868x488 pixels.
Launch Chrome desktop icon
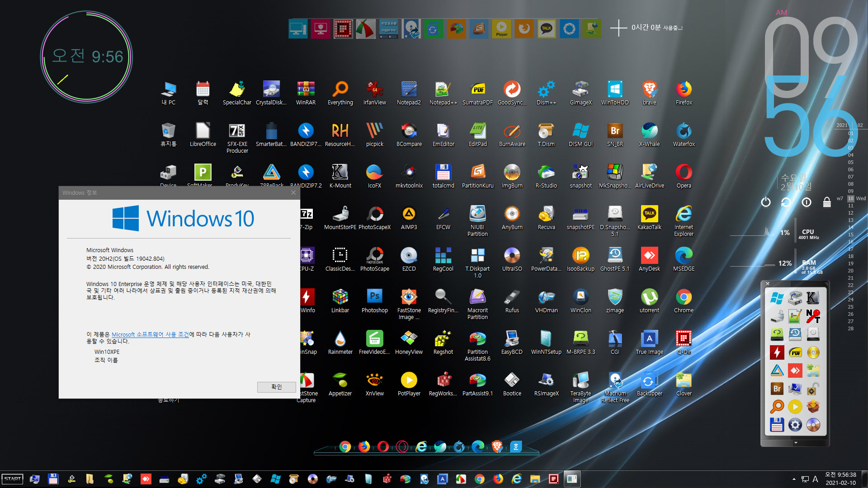684,301
